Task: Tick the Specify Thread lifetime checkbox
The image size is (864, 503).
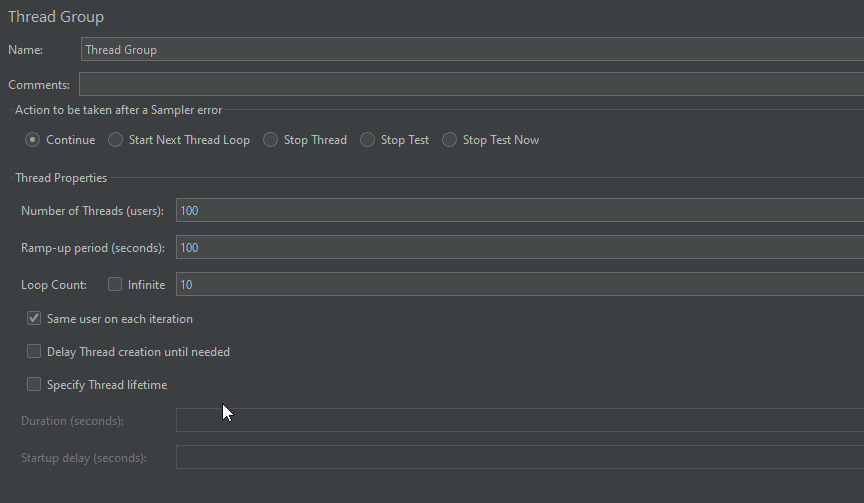Action: [34, 385]
